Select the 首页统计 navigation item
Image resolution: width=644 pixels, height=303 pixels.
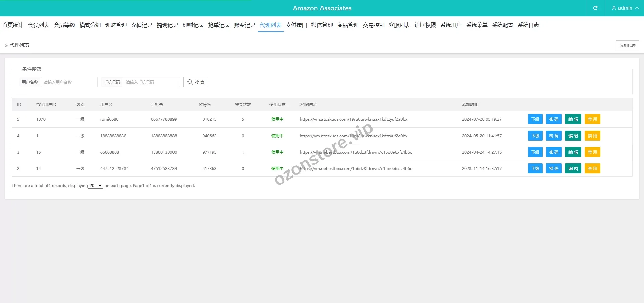[x=13, y=25]
